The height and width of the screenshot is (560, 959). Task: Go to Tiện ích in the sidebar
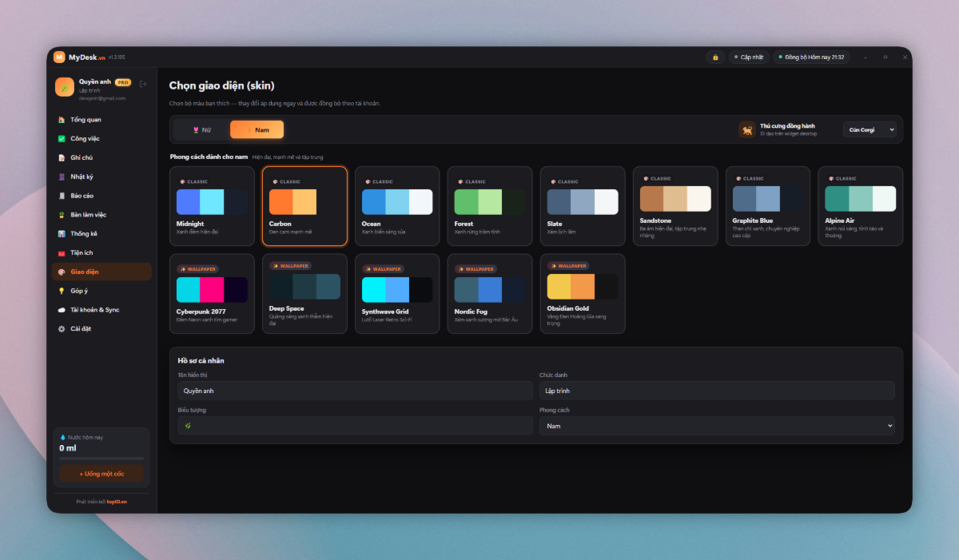pyautogui.click(x=101, y=252)
